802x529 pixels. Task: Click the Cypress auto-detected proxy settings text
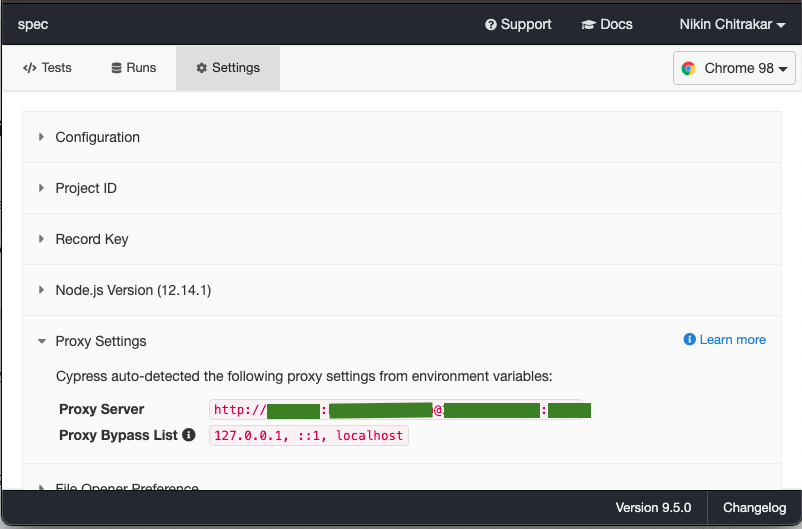(x=304, y=377)
